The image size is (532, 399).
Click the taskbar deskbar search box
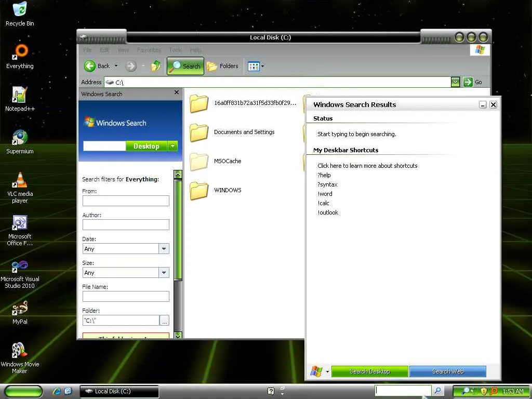(x=403, y=391)
